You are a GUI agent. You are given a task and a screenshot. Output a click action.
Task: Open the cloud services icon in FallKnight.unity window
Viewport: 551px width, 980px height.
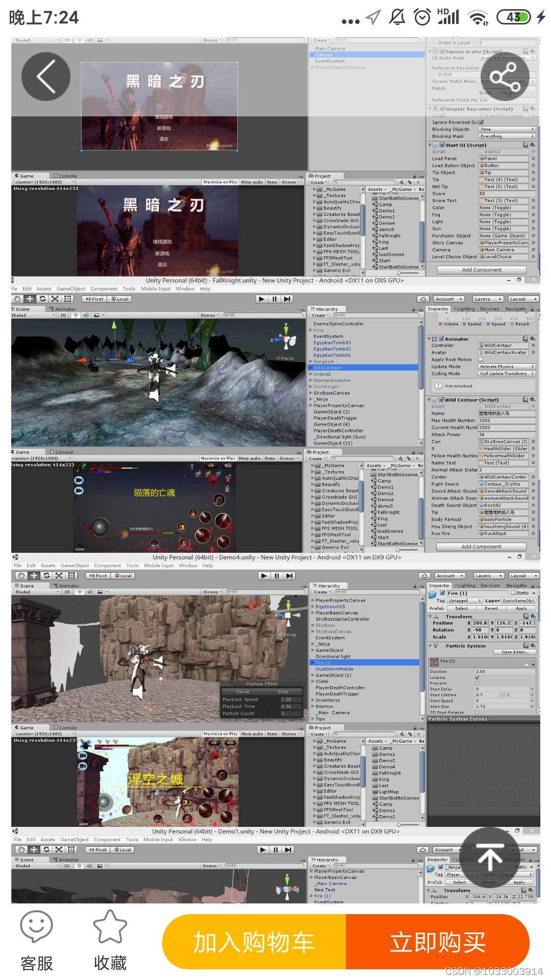423,299
